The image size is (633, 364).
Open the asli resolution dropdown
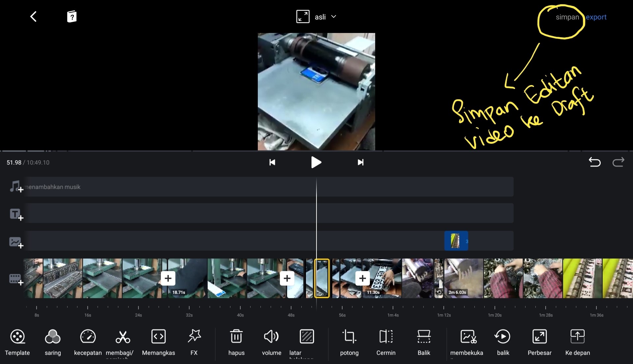(325, 16)
